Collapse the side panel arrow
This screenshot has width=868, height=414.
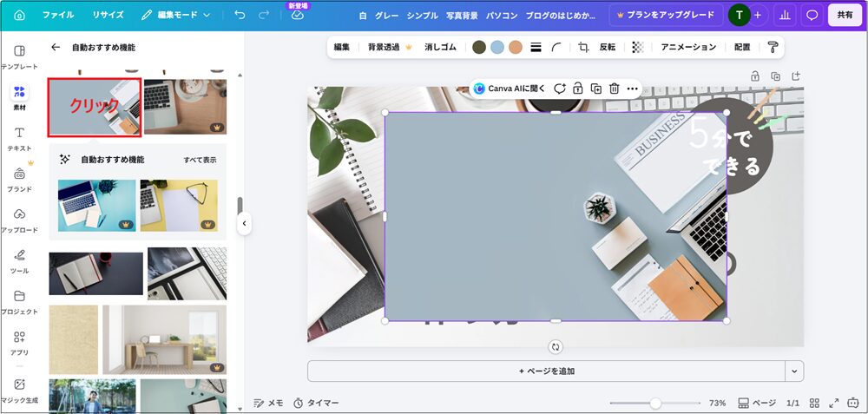point(244,224)
